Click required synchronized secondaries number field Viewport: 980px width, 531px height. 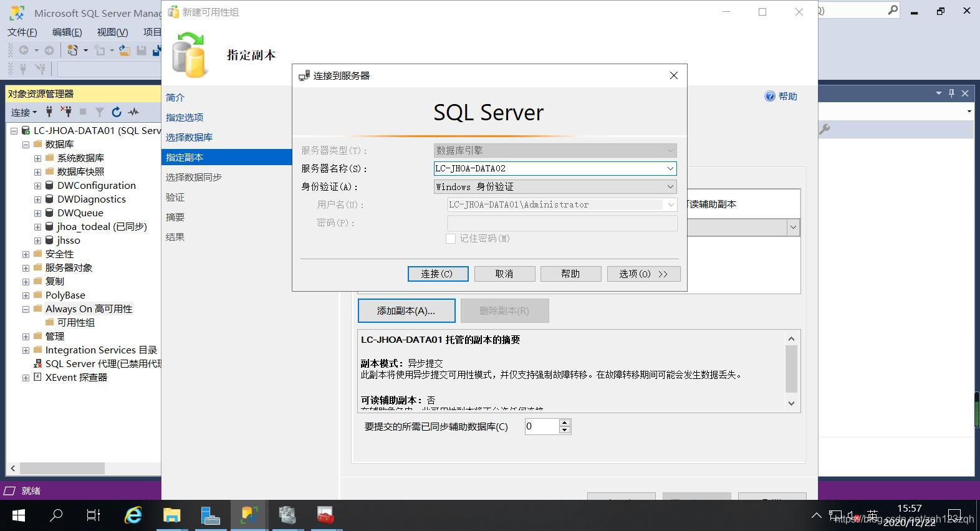coord(542,426)
